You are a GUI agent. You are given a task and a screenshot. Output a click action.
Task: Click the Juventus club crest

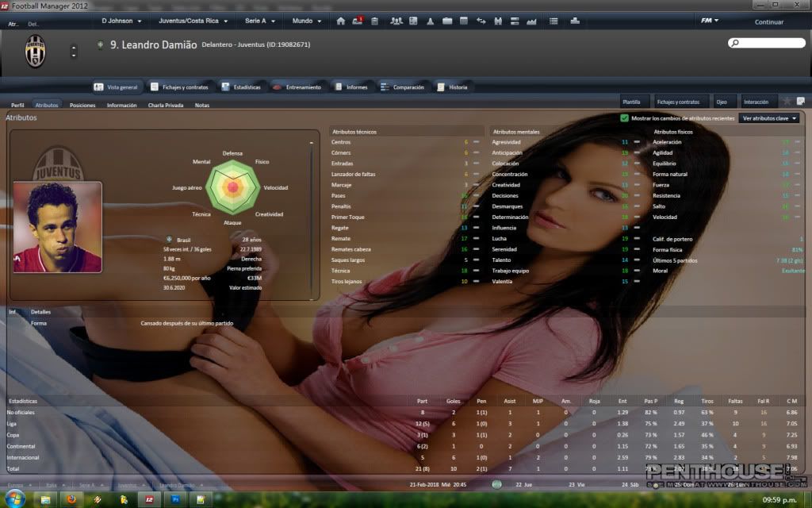[x=35, y=52]
